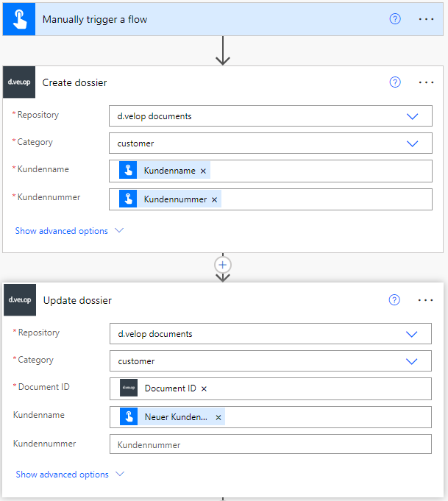This screenshot has height=501, width=448.
Task: Expand Category dropdown in Update dossier
Action: (412, 361)
